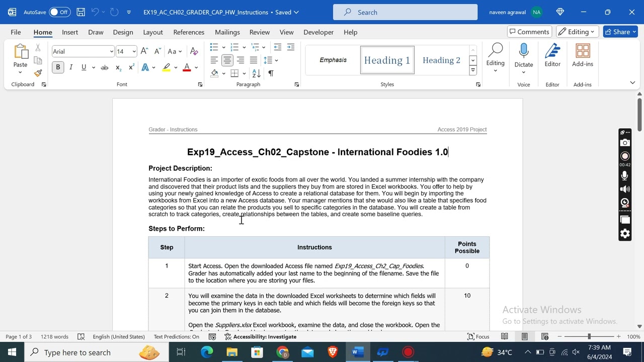Open the Editor pane
Viewport: 644px width, 362px height.
point(552,55)
